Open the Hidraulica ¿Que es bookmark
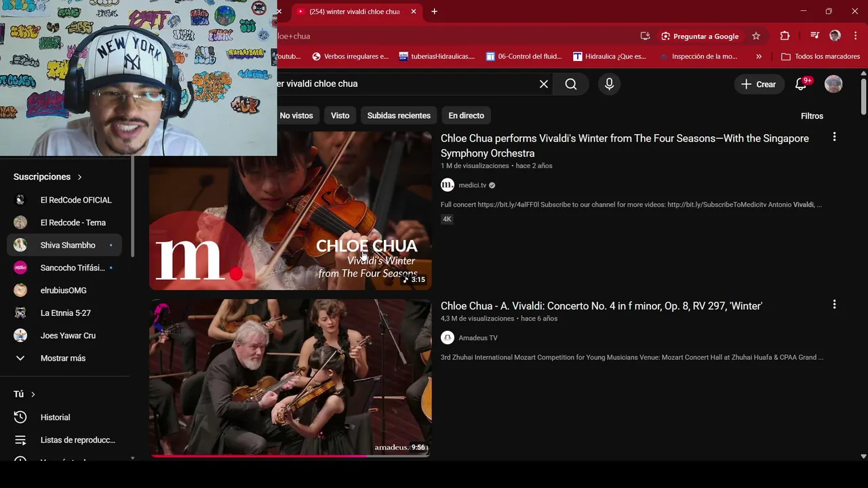868x488 pixels. pyautogui.click(x=610, y=56)
